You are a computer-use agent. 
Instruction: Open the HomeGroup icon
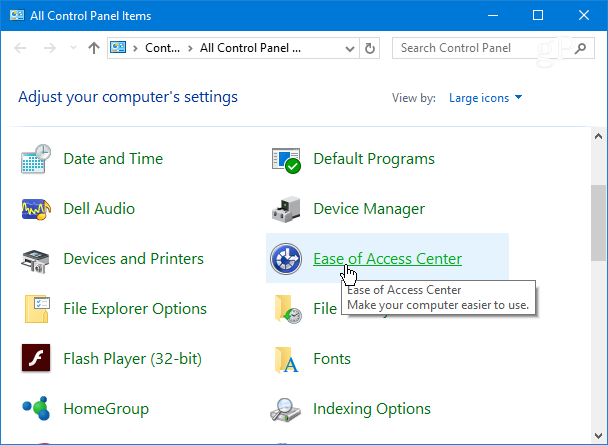pos(36,408)
